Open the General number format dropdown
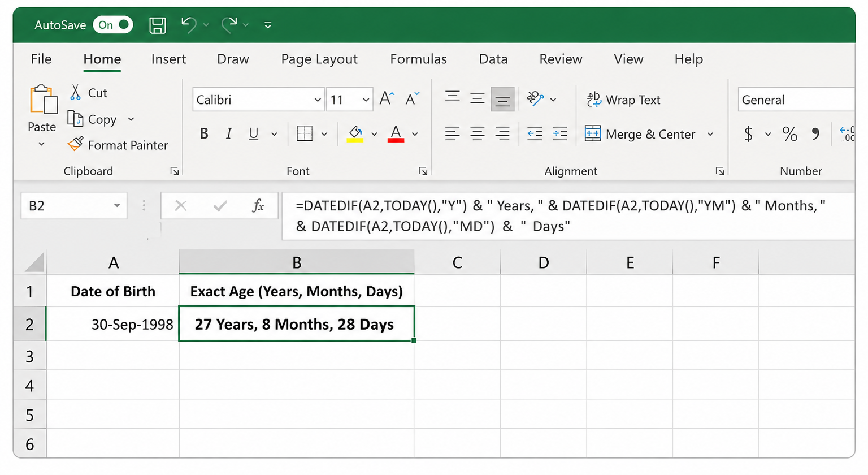This screenshot has width=868, height=475. [796, 100]
